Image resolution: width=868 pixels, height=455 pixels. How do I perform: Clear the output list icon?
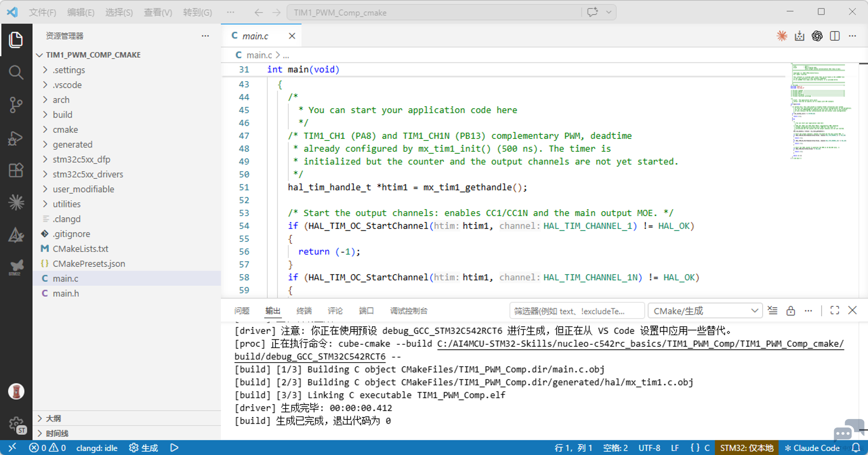coord(773,311)
